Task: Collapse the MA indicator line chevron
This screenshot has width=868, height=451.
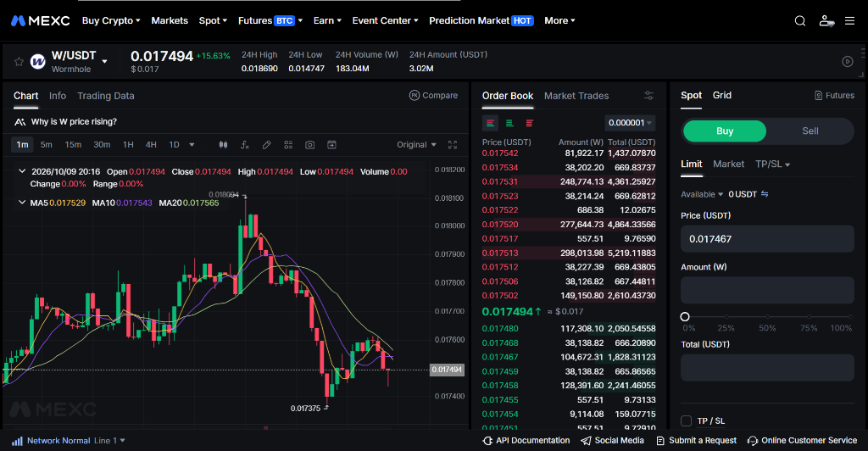Action: click(x=22, y=203)
